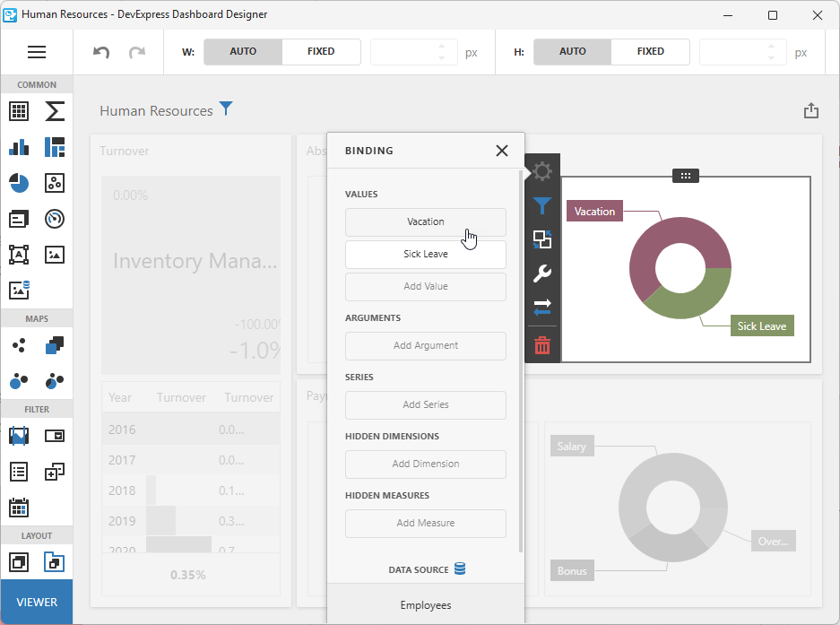Add a Choropleth Map from MAPS section
Viewport: 840px width, 625px height.
point(54,345)
